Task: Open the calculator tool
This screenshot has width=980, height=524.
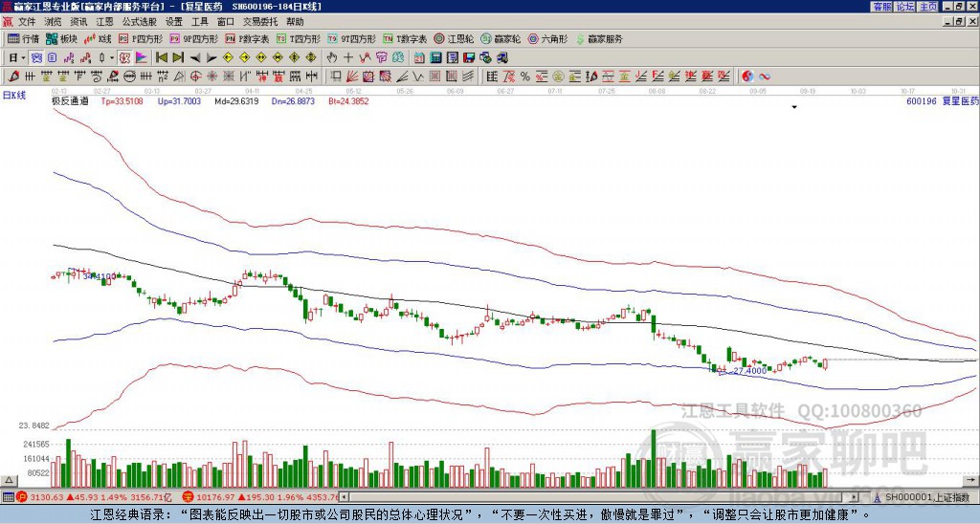Action: 435,57
